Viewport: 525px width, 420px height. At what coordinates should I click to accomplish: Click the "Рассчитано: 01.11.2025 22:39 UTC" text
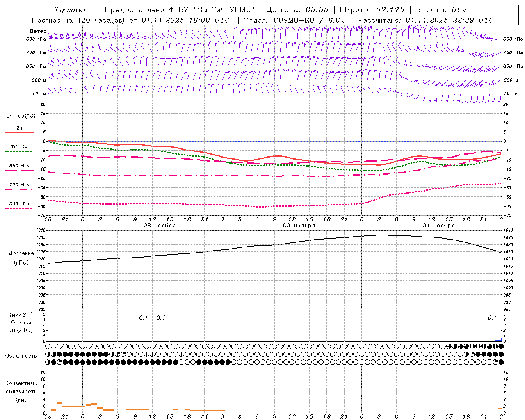[426, 20]
